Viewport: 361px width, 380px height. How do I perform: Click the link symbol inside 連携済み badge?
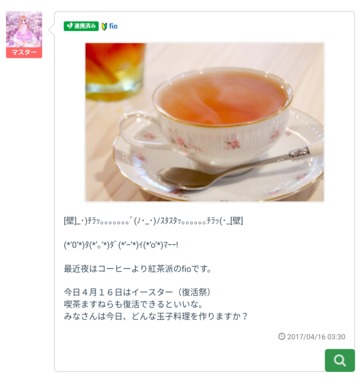point(69,26)
